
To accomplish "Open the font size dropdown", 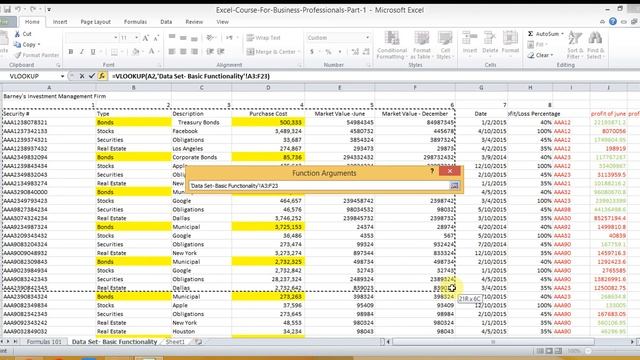I will (x=136, y=38).
